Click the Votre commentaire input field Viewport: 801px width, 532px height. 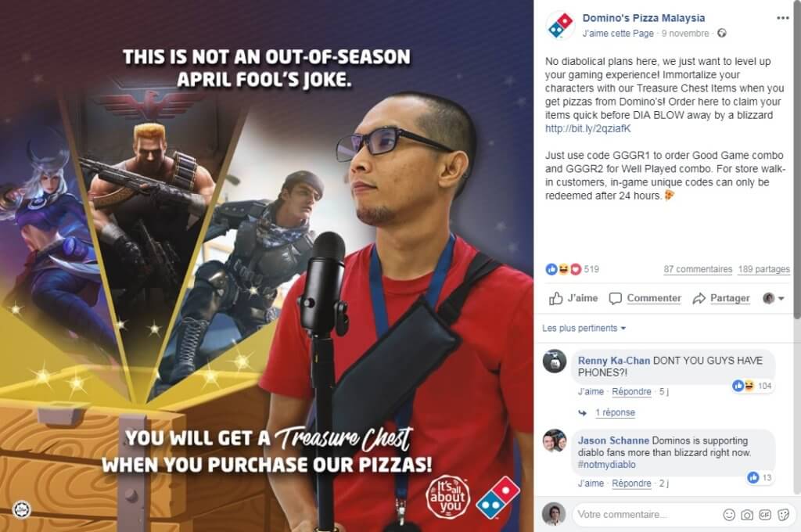647,515
